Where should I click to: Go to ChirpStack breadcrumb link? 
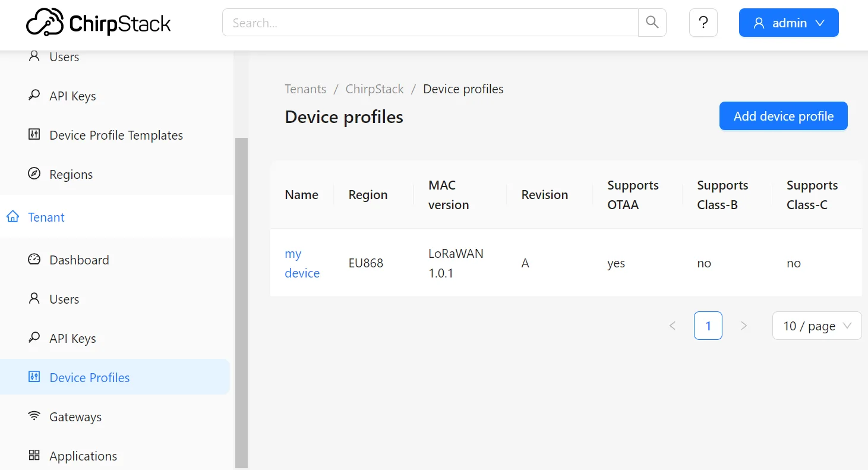[x=374, y=89]
